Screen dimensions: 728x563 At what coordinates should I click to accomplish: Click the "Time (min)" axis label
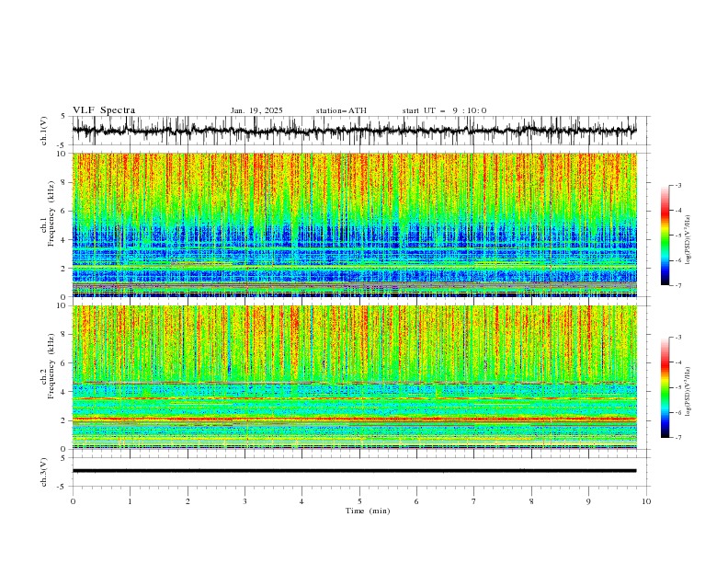(x=368, y=511)
